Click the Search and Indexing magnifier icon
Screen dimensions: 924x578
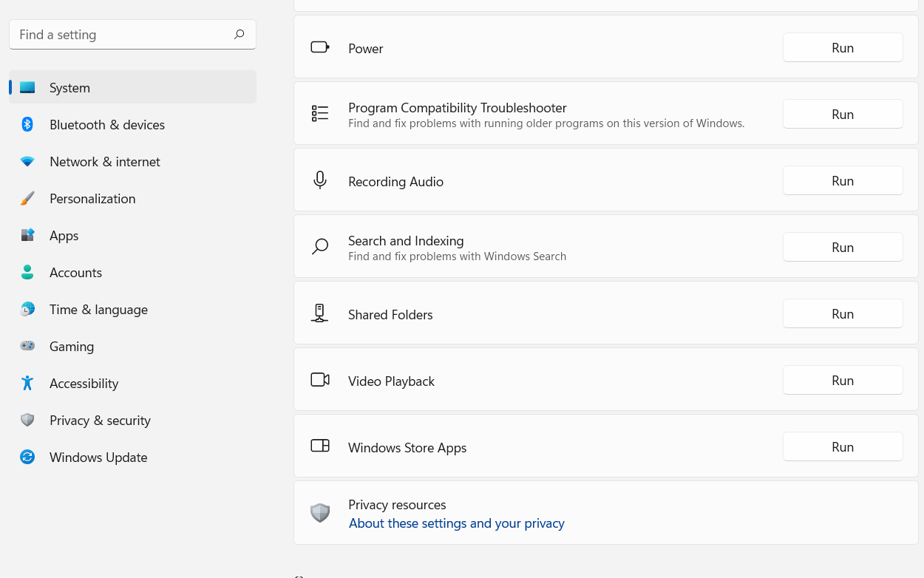coord(320,246)
